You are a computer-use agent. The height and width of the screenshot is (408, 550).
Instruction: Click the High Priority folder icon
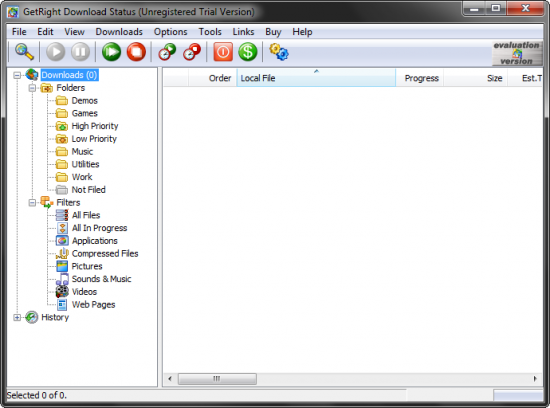click(x=62, y=126)
